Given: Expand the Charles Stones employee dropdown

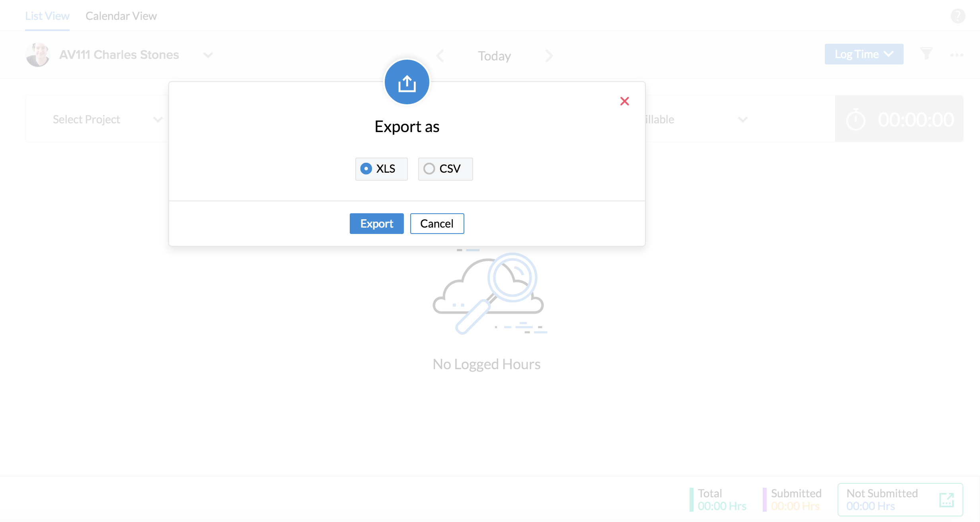Looking at the screenshot, I should [x=208, y=55].
